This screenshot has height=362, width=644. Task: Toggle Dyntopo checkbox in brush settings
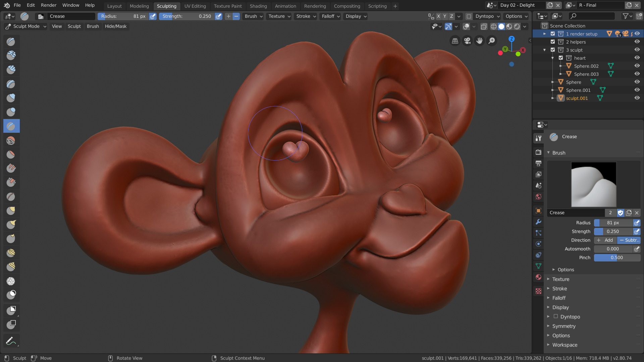pos(556,316)
